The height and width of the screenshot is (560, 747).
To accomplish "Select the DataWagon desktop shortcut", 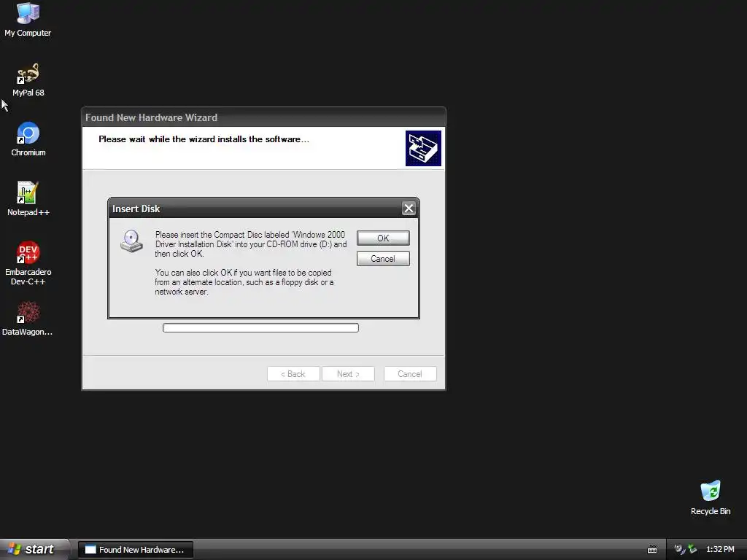I will tap(28, 319).
